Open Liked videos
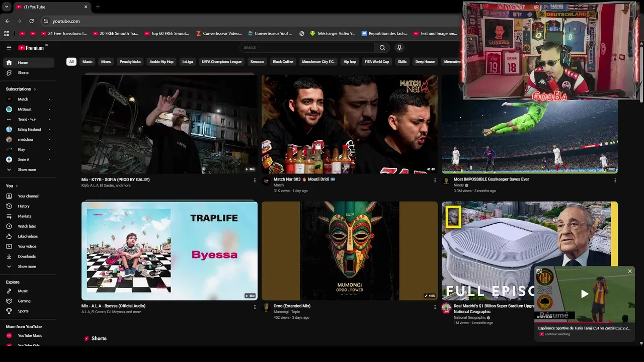The width and height of the screenshot is (644, 362). pyautogui.click(x=29, y=236)
